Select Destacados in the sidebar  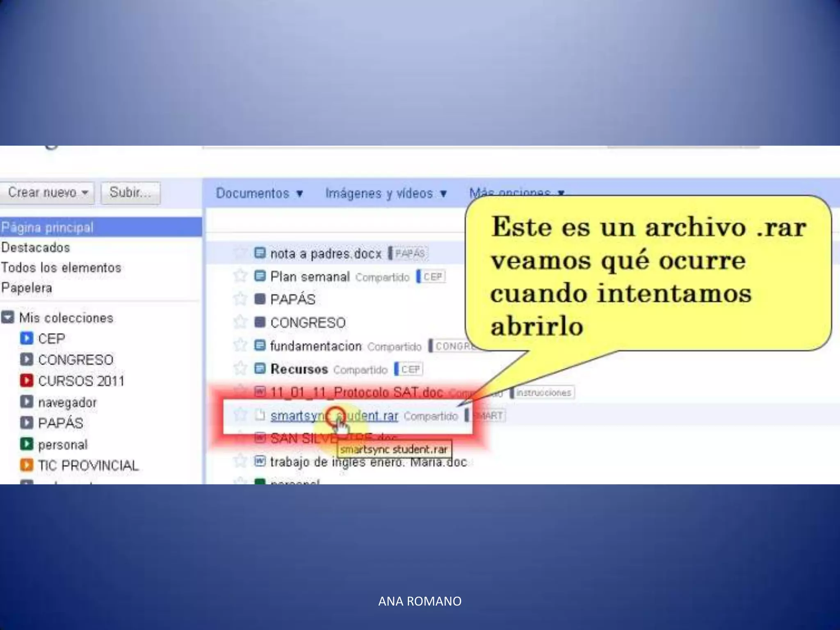(x=36, y=248)
